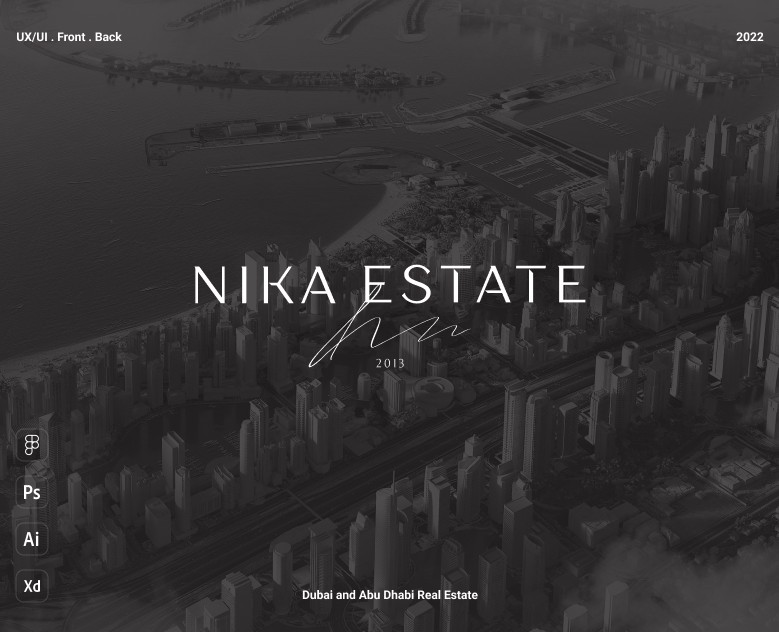This screenshot has width=779, height=632.
Task: Click the Adobe Xd icon
Action: tap(32, 586)
